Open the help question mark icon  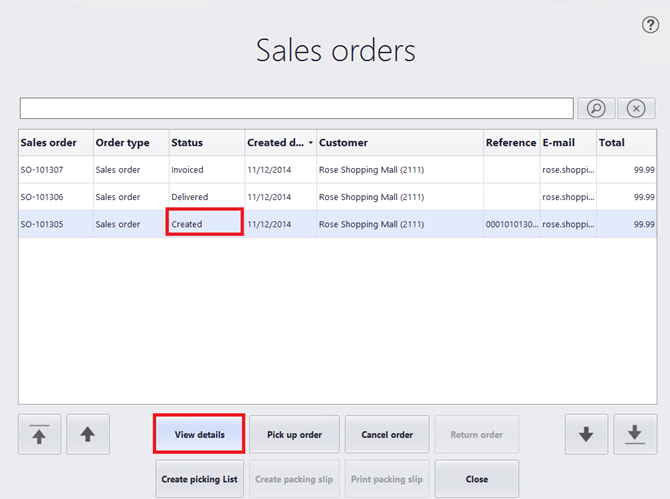[650, 25]
